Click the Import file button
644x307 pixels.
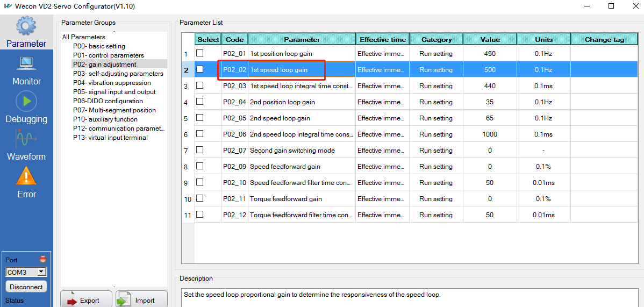pos(141,300)
